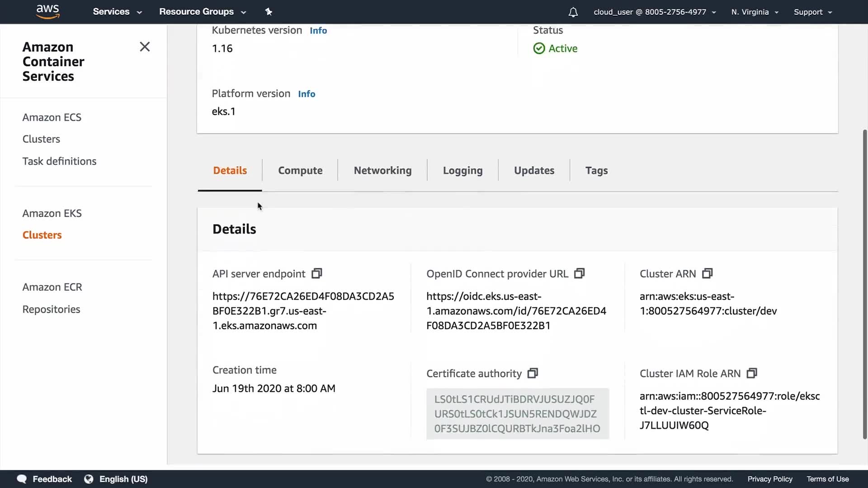868x488 pixels.
Task: Switch to the Networking tab
Action: [x=382, y=170]
